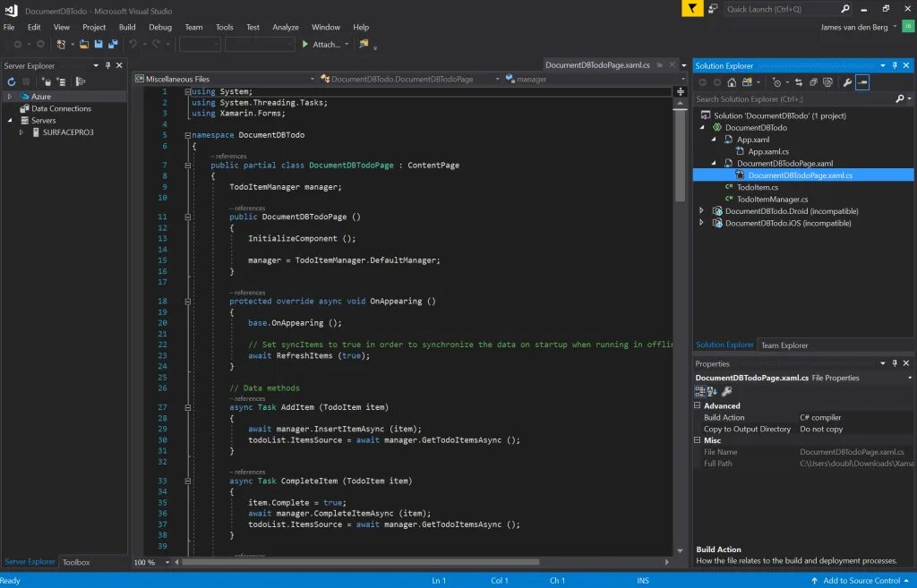Open the Analyze menu
The width and height of the screenshot is (917, 588).
click(x=286, y=27)
